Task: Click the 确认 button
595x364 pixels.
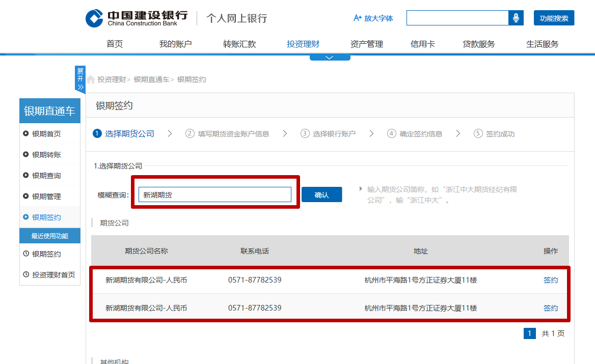Action: [x=322, y=194]
